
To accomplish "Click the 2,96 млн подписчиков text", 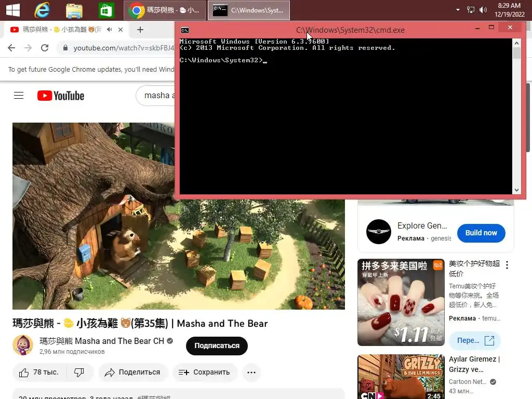I will [72, 352].
